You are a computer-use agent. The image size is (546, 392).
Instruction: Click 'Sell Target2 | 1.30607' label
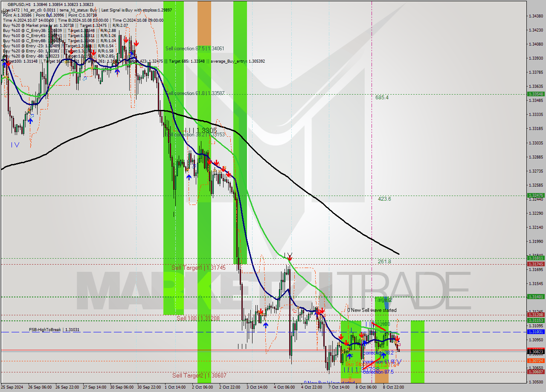199,375
